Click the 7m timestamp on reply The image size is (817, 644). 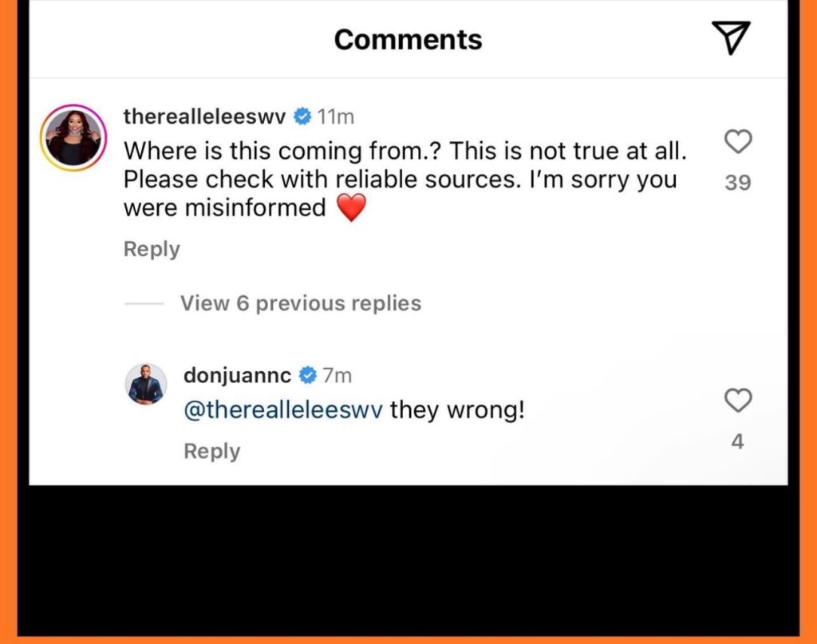(337, 374)
